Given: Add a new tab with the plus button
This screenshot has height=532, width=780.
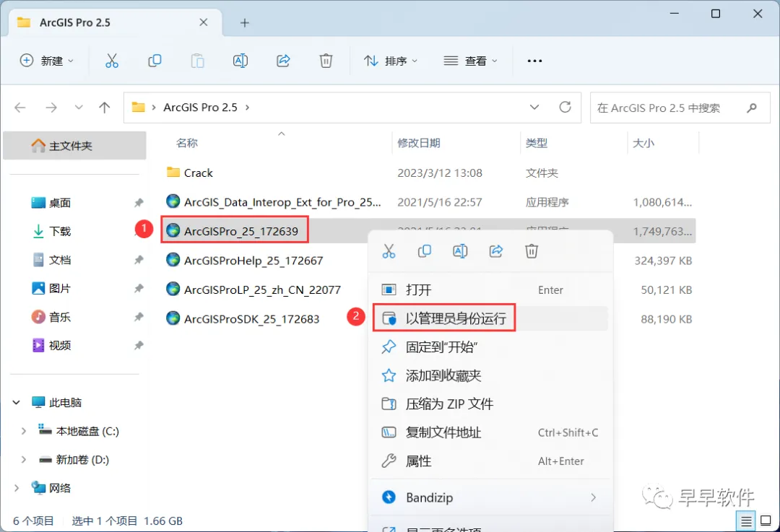Looking at the screenshot, I should pos(244,23).
